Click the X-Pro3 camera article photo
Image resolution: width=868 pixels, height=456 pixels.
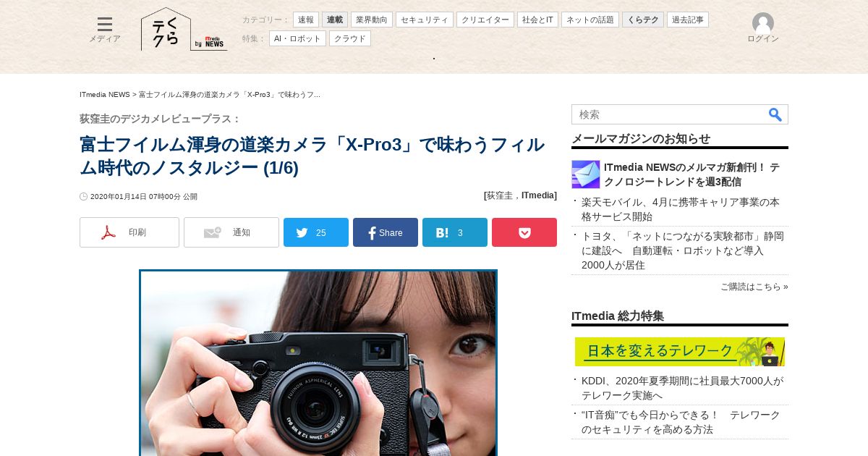(x=318, y=363)
